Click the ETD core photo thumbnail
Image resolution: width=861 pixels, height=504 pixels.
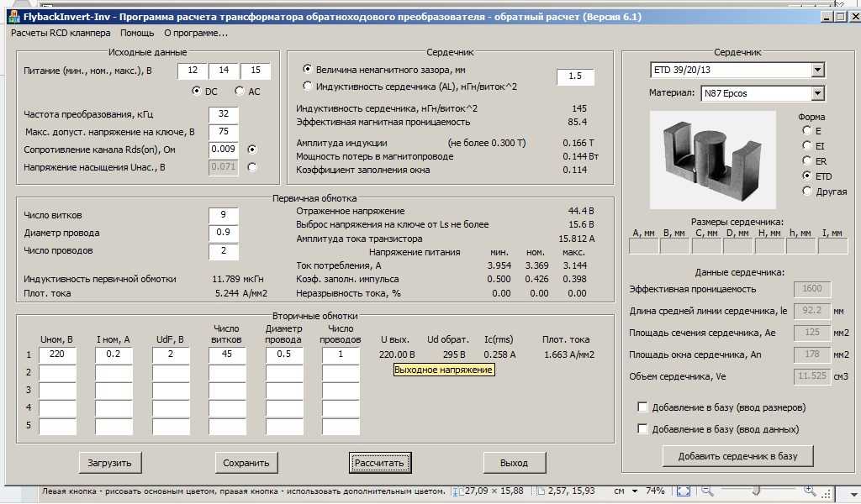click(713, 160)
